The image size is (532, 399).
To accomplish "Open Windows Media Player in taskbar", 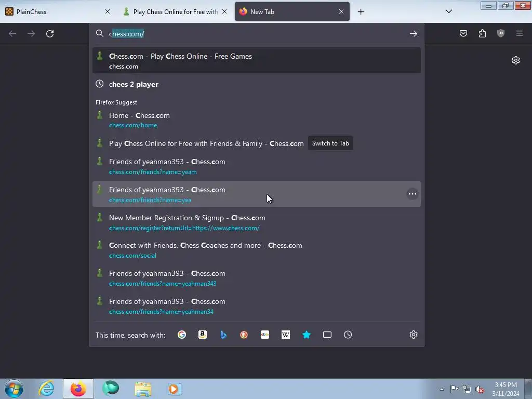I will tap(175, 389).
